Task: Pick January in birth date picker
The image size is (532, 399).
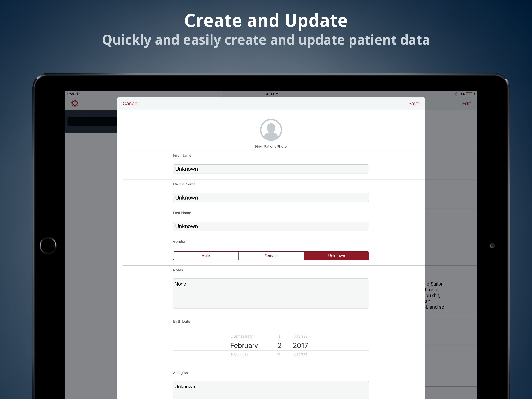Action: click(242, 336)
